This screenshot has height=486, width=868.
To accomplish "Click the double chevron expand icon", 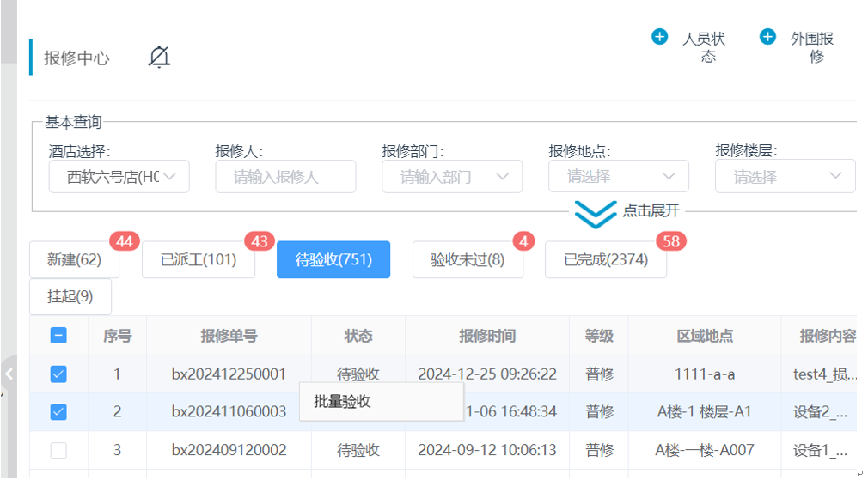I will pos(596,214).
